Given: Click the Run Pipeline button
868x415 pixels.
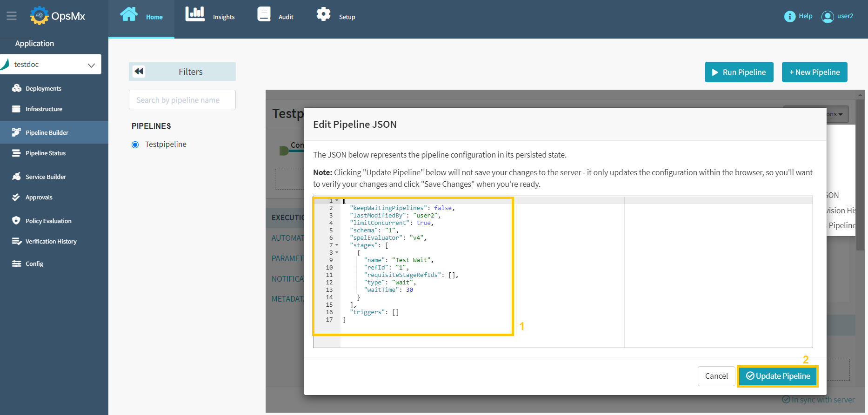Looking at the screenshot, I should 739,72.
